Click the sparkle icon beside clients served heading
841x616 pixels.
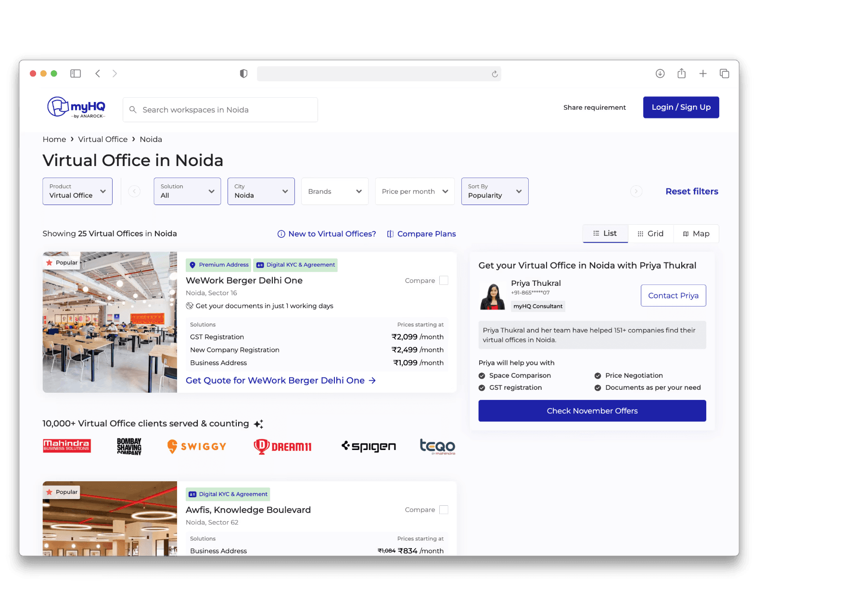258,424
